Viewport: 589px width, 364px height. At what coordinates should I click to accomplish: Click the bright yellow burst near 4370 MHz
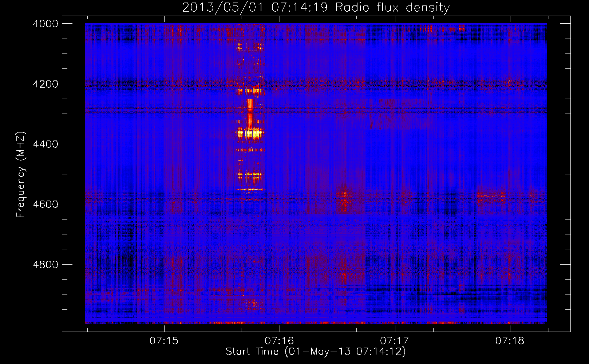pyautogui.click(x=250, y=133)
